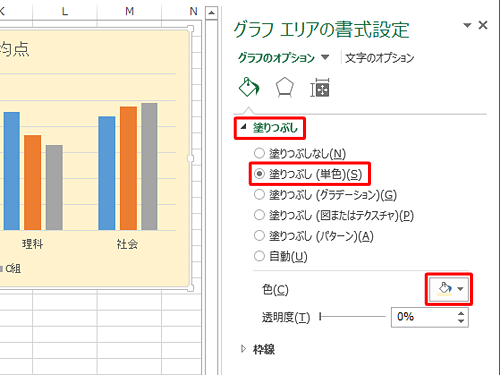Viewport: 500px width, 375px height.
Task: Open the Effects pentagon tab
Action: point(285,88)
